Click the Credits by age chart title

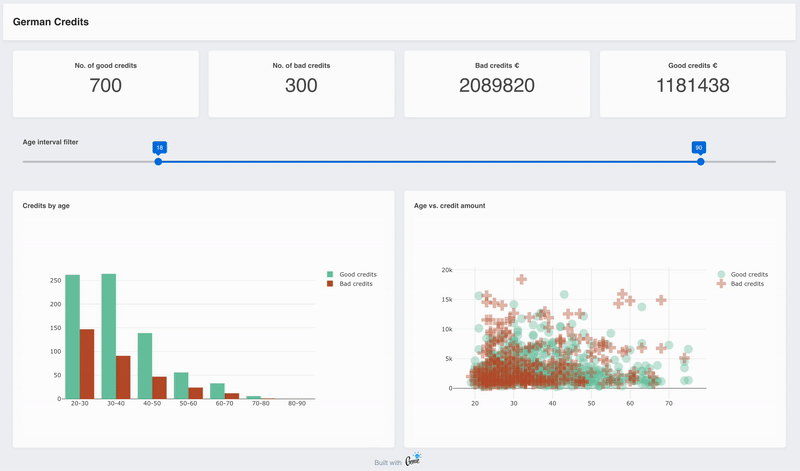pos(46,206)
